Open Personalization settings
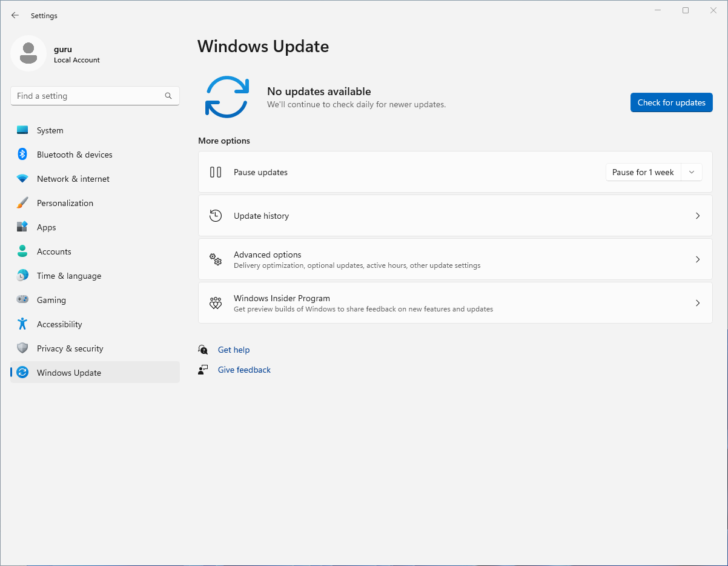728x566 pixels. (x=95, y=203)
